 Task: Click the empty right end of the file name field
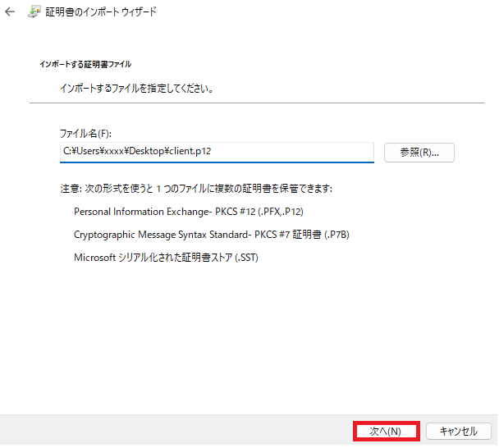pyautogui.click(x=328, y=152)
